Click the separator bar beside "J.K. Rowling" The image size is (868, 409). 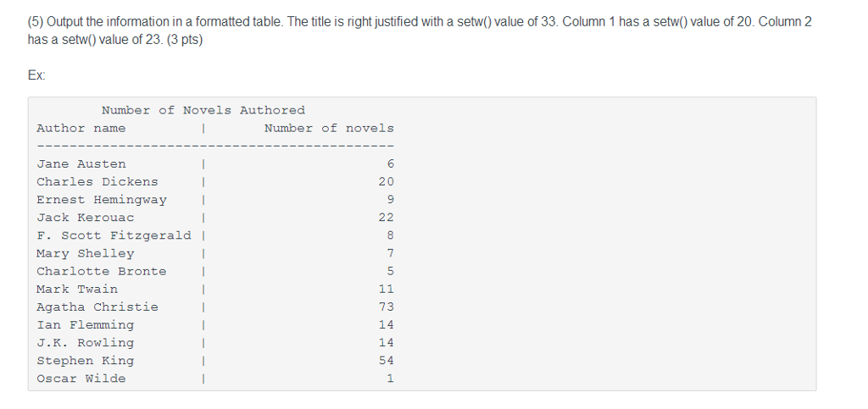coord(203,343)
